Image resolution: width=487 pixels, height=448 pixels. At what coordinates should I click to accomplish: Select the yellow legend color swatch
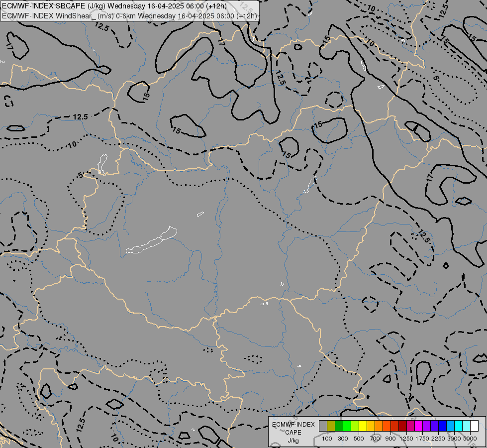tap(363, 426)
